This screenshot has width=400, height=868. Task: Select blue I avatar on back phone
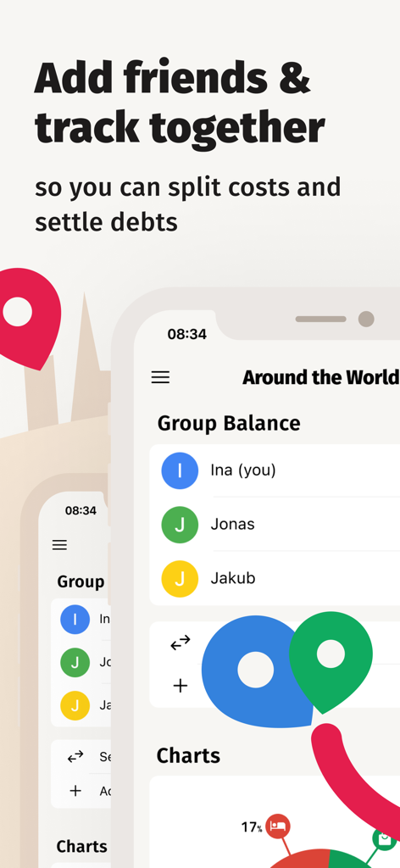[x=75, y=619]
